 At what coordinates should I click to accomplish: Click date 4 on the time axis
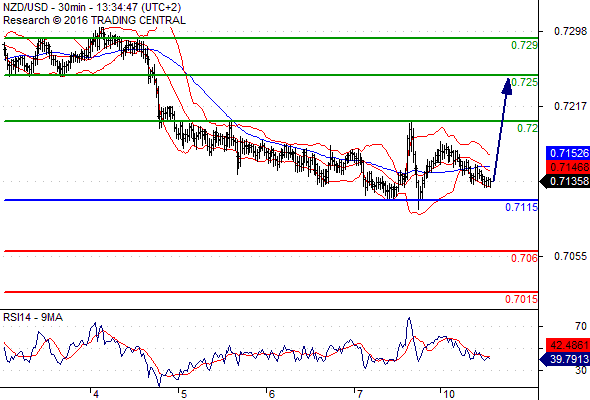point(96,394)
